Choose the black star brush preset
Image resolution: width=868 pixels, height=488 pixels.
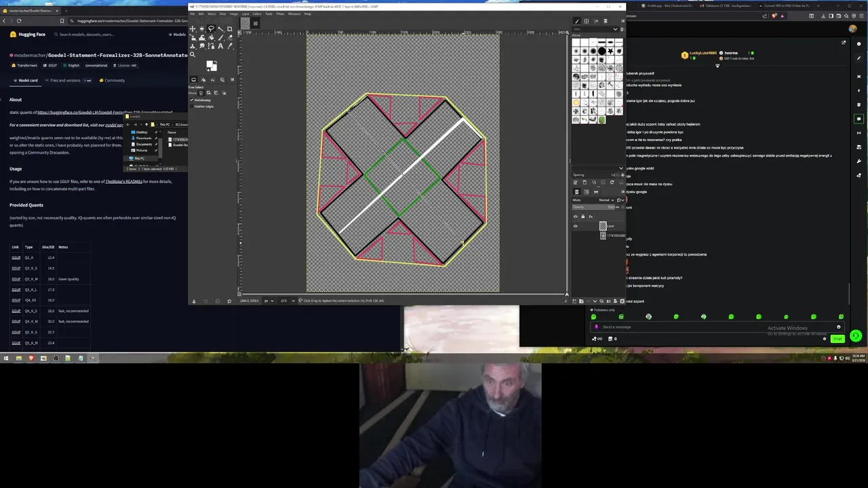pos(611,51)
